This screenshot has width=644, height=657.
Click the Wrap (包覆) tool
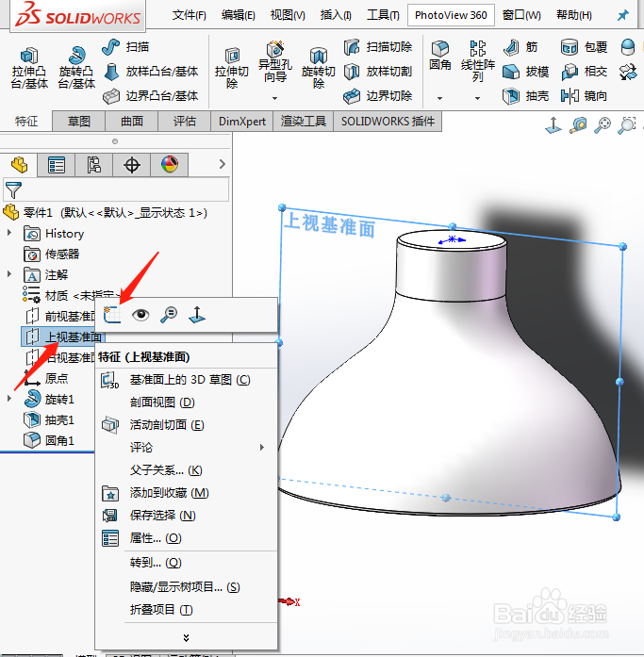(584, 47)
